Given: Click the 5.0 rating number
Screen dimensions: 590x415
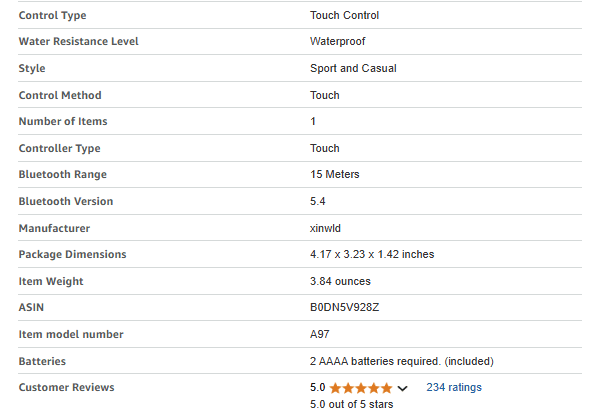Looking at the screenshot, I should [318, 387].
